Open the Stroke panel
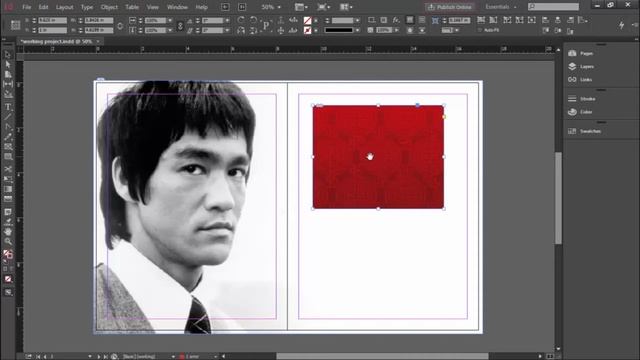Viewport: 640px width, 360px height. click(582, 99)
